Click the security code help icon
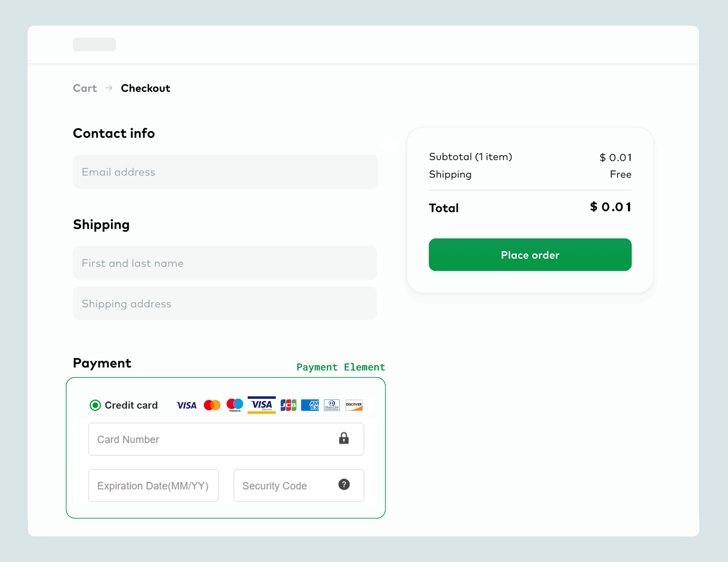Viewport: 728px width, 562px height. click(x=344, y=485)
